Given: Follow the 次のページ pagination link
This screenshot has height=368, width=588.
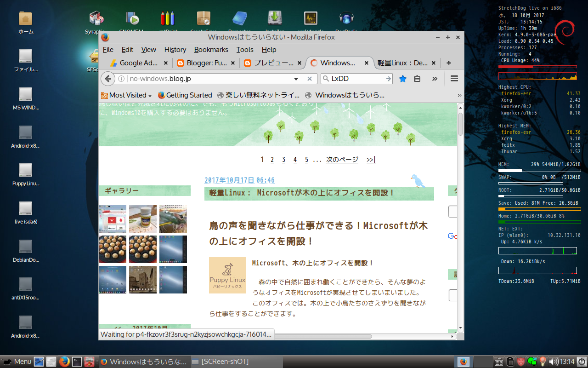Looking at the screenshot, I should point(342,159).
